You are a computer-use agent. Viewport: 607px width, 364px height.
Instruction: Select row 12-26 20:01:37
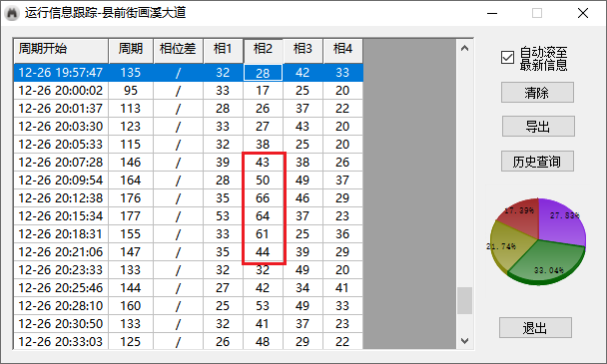pyautogui.click(x=188, y=109)
